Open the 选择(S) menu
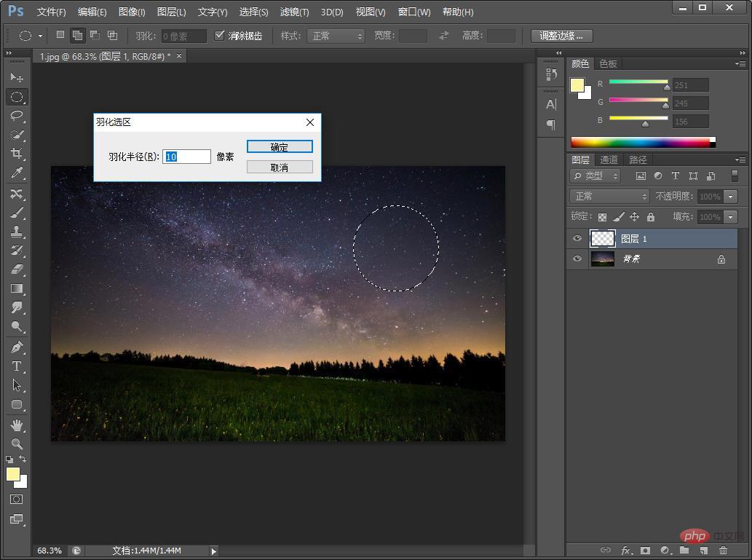Viewport: 752px width, 560px height. 254,12
